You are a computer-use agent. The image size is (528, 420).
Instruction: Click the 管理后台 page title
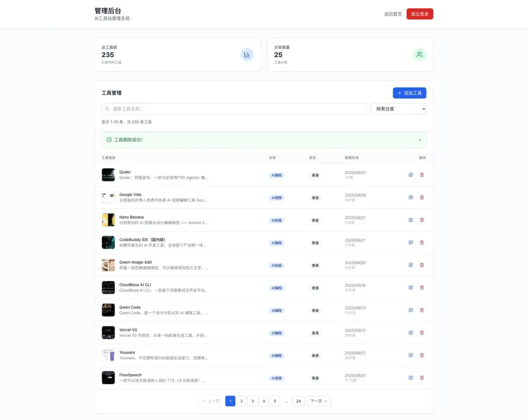[108, 11]
